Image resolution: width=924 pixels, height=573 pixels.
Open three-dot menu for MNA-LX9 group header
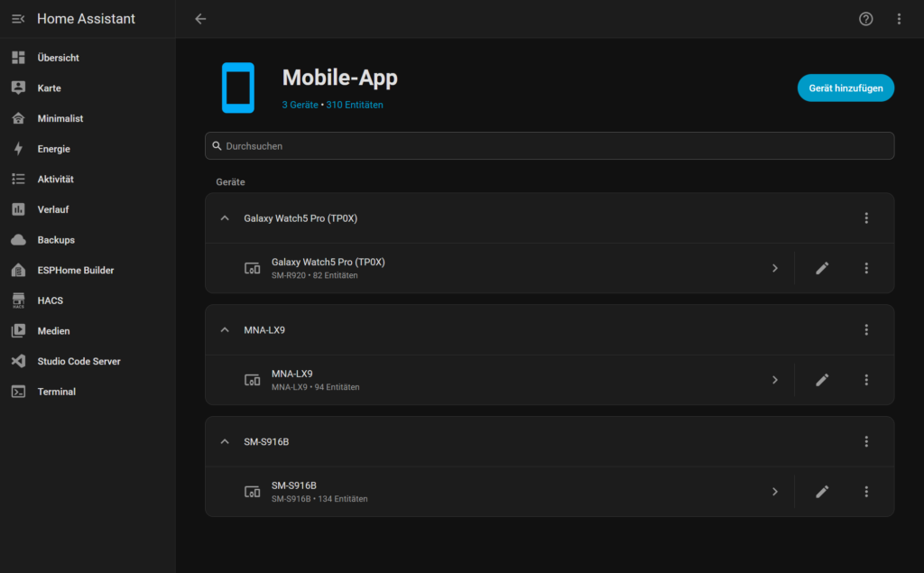866,330
